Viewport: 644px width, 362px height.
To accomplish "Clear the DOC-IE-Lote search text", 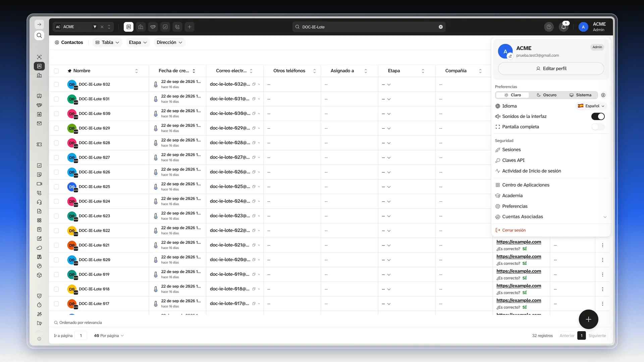I will [441, 27].
